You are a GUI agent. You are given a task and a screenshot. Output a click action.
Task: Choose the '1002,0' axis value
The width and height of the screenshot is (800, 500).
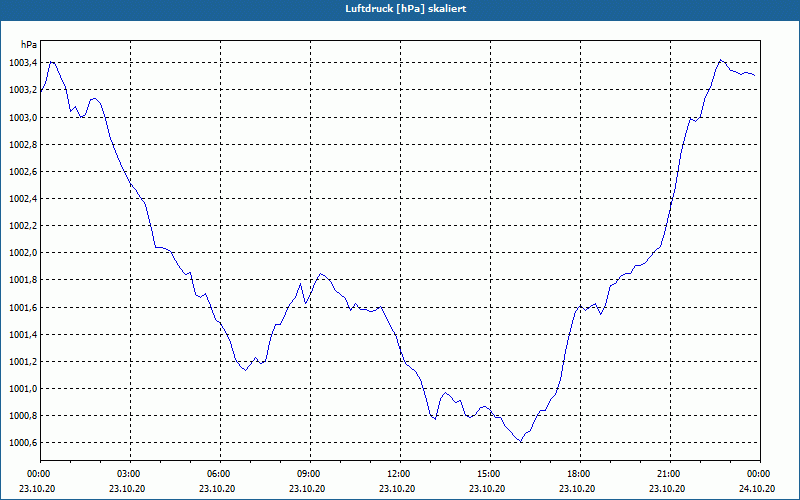coord(23,253)
